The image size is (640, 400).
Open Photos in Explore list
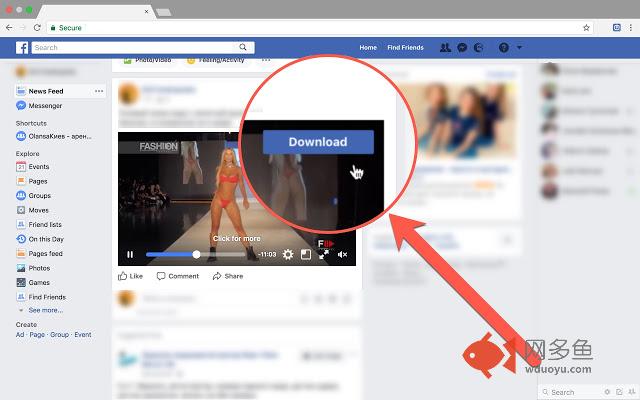[x=33, y=268]
